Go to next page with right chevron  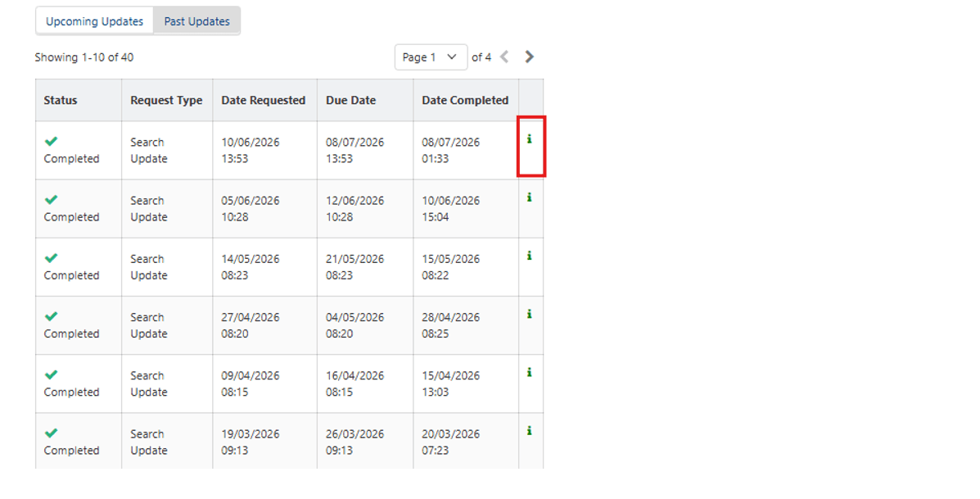(x=530, y=57)
